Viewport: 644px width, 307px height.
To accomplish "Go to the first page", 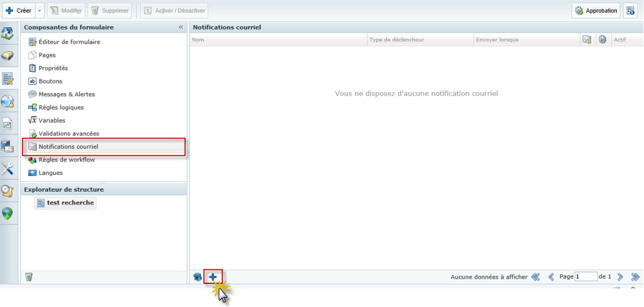I will [535, 277].
